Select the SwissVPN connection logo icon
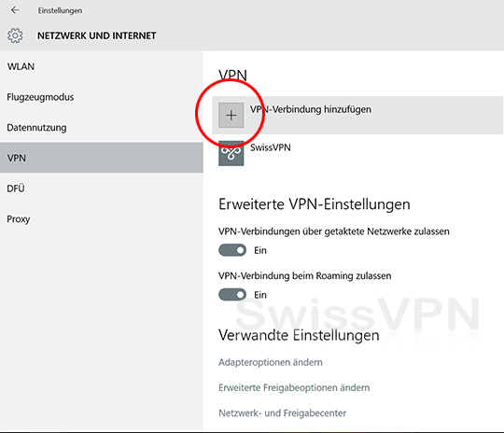 pyautogui.click(x=231, y=153)
